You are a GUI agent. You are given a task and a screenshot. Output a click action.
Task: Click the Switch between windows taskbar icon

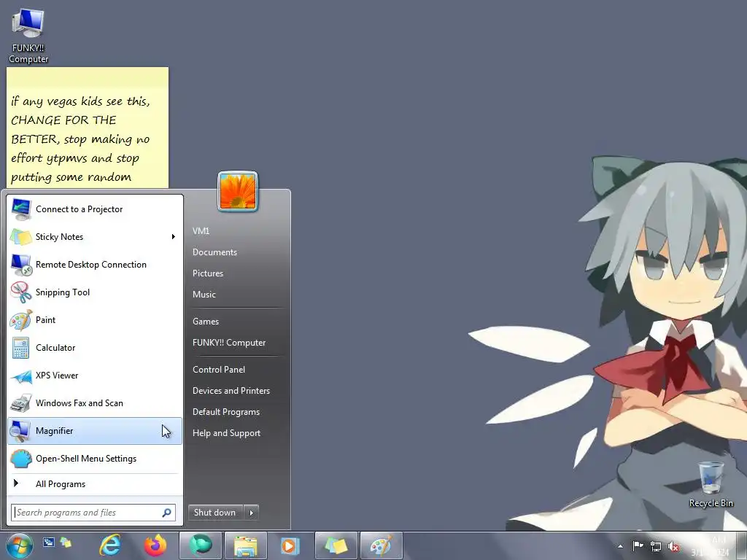click(49, 542)
